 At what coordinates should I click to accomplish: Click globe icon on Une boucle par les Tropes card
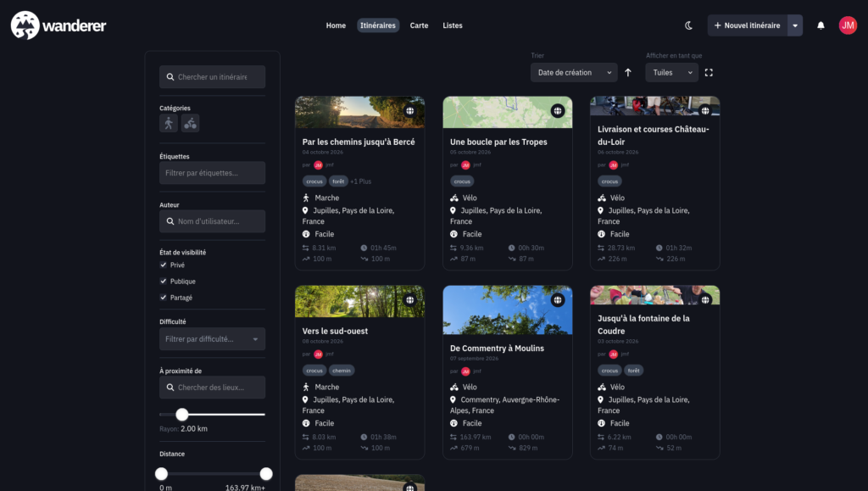tap(558, 111)
